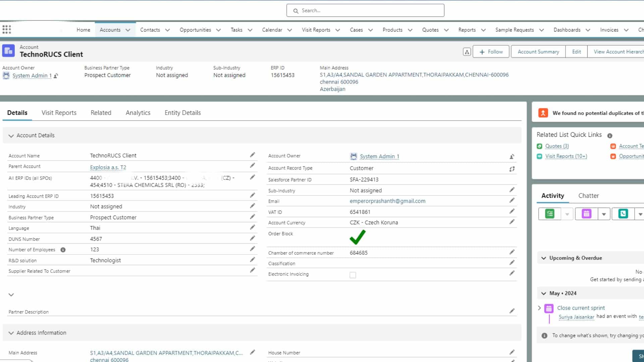The width and height of the screenshot is (644, 362).
Task: Open the Visit Reports (10+) quick link
Action: [x=566, y=156]
